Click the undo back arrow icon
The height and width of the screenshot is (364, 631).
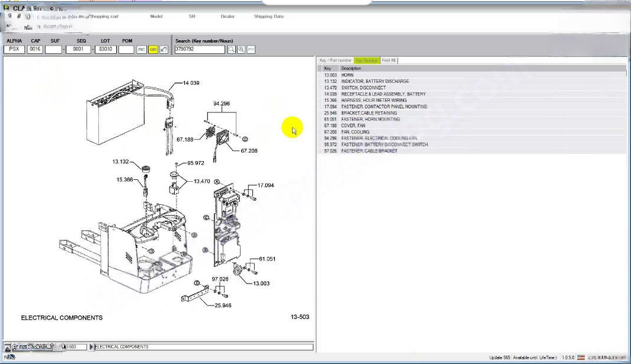point(164,50)
